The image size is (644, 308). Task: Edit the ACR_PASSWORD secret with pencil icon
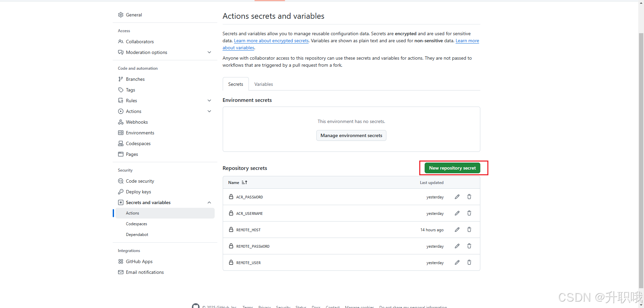(457, 197)
